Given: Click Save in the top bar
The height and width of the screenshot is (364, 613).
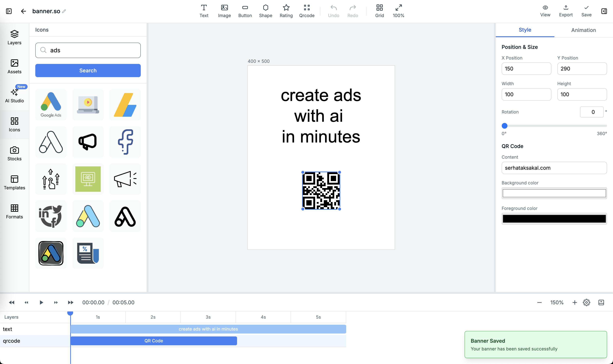Looking at the screenshot, I should [586, 11].
